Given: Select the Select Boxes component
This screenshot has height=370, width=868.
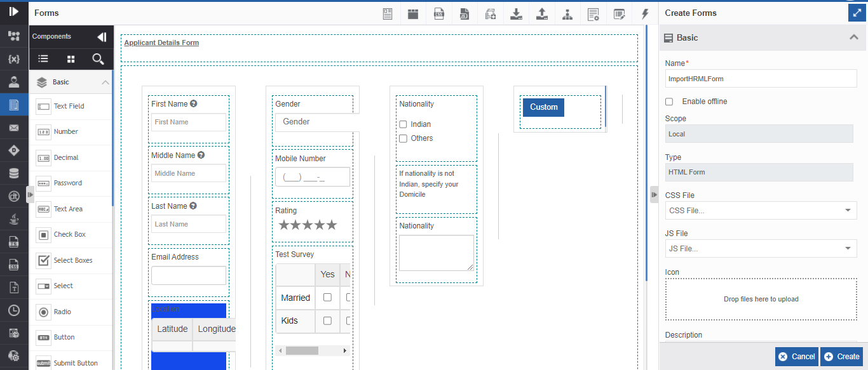Looking at the screenshot, I should click(x=71, y=260).
